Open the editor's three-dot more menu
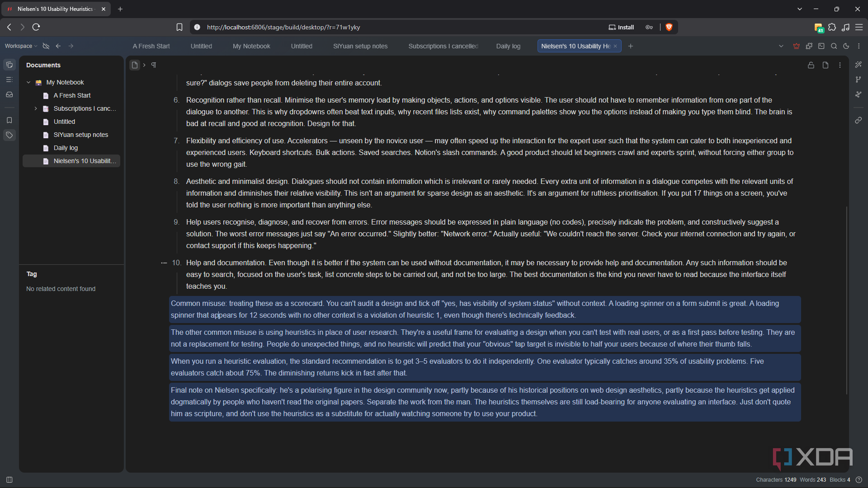This screenshot has height=488, width=868. tap(840, 65)
